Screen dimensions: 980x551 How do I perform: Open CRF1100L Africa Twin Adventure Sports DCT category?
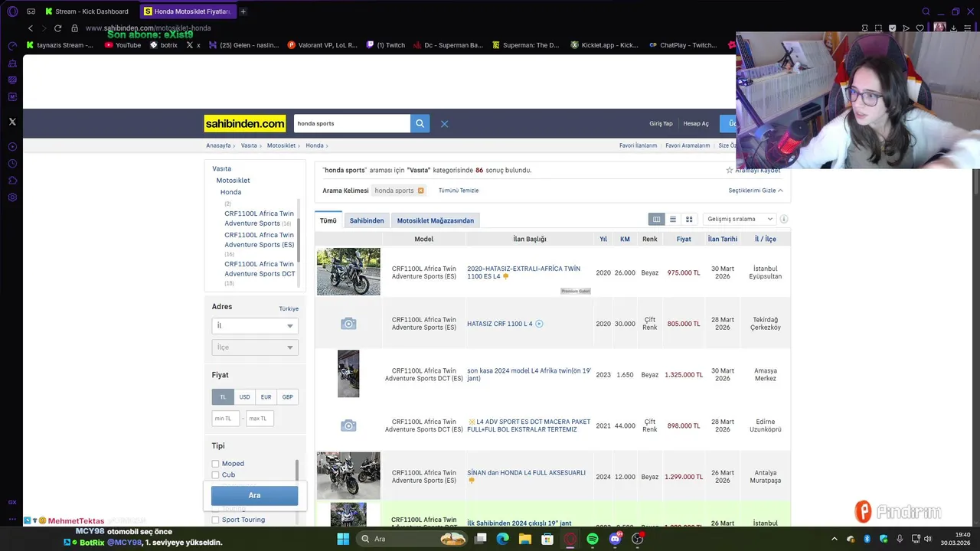click(260, 269)
